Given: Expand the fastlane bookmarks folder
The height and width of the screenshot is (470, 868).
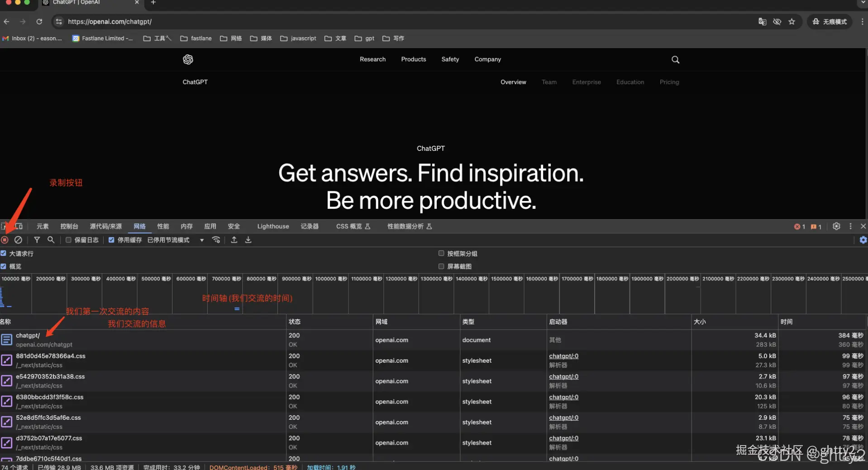Looking at the screenshot, I should click(x=196, y=38).
